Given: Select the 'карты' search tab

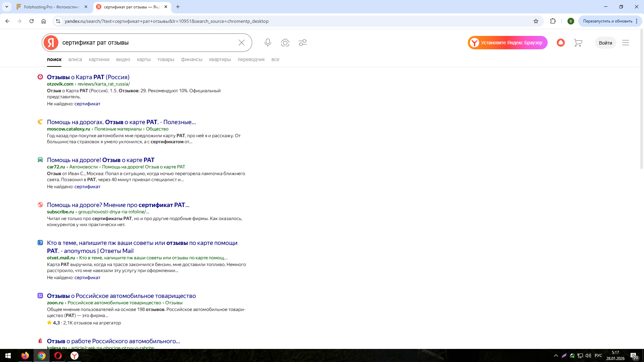Looking at the screenshot, I should tap(144, 59).
